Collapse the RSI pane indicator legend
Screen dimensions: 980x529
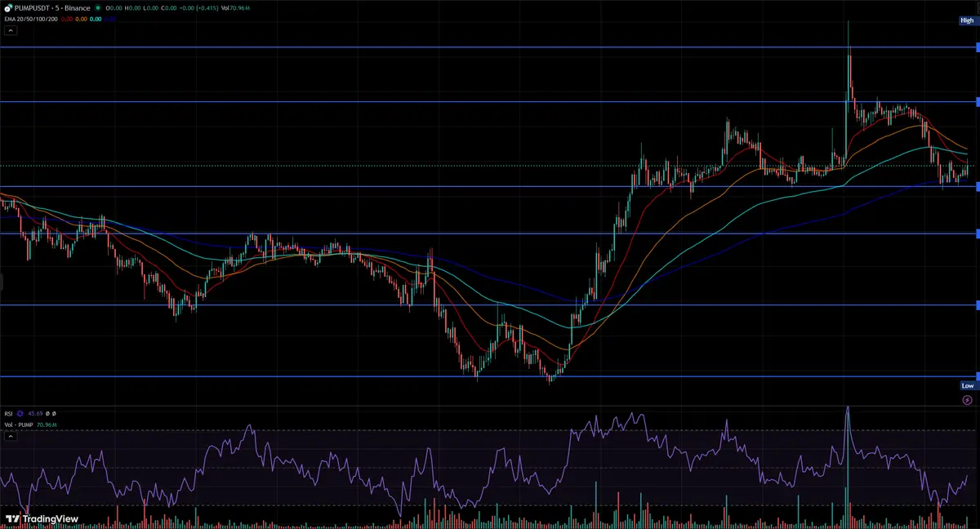coord(11,437)
